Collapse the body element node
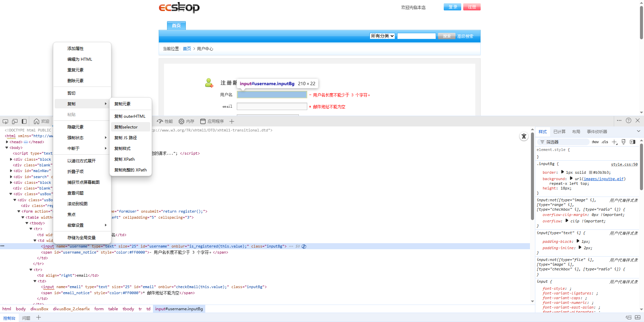This screenshot has width=644, height=322. click(x=7, y=148)
